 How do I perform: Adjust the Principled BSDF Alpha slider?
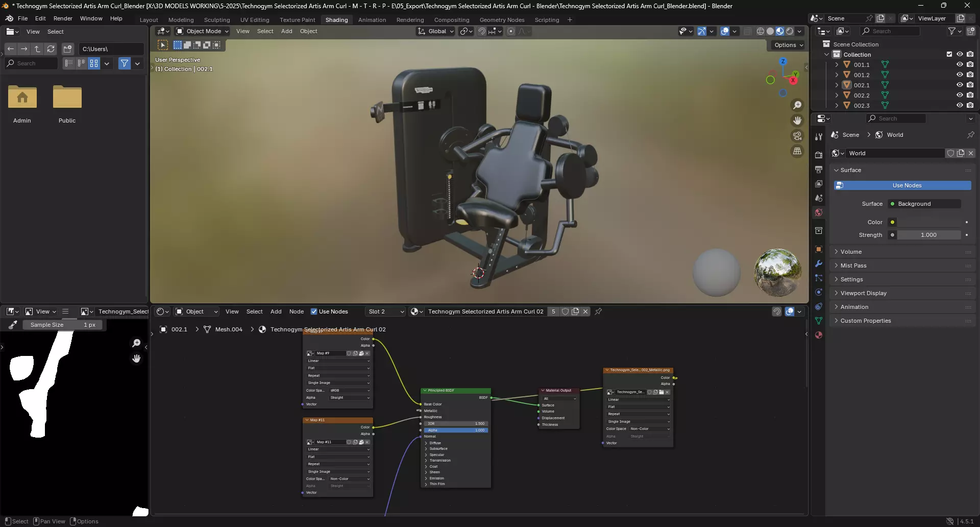pyautogui.click(x=456, y=430)
